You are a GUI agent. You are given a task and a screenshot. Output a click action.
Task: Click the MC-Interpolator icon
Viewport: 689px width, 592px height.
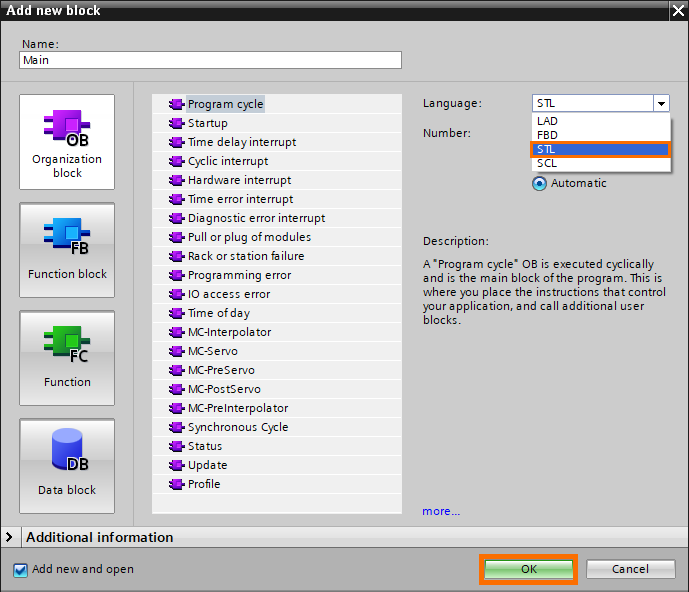click(x=177, y=332)
